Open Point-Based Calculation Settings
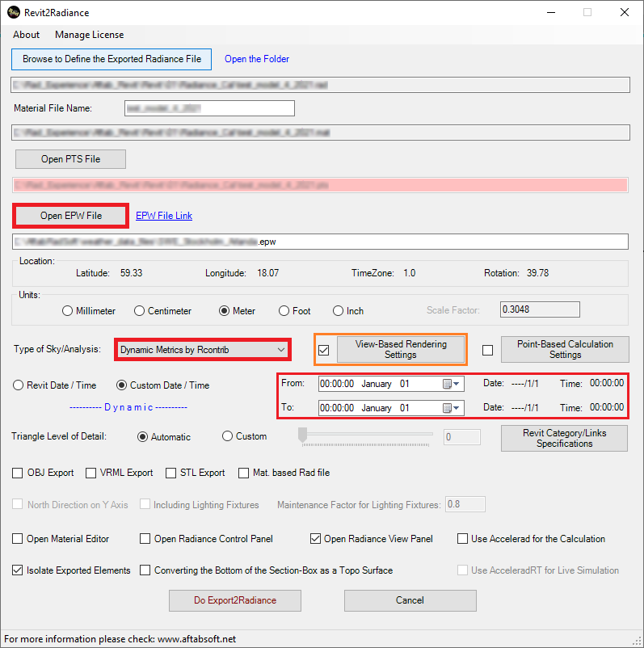Screen dimensions: 644x648 [565, 350]
